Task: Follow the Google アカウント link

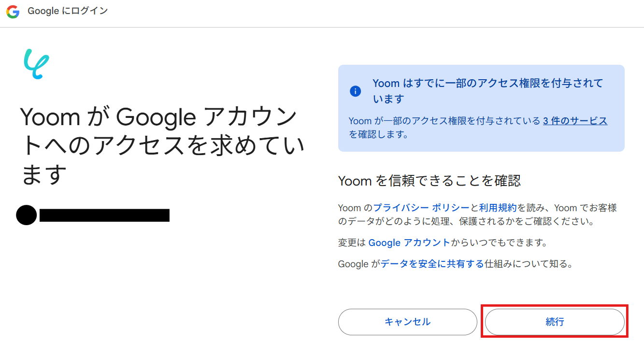Action: [x=409, y=243]
